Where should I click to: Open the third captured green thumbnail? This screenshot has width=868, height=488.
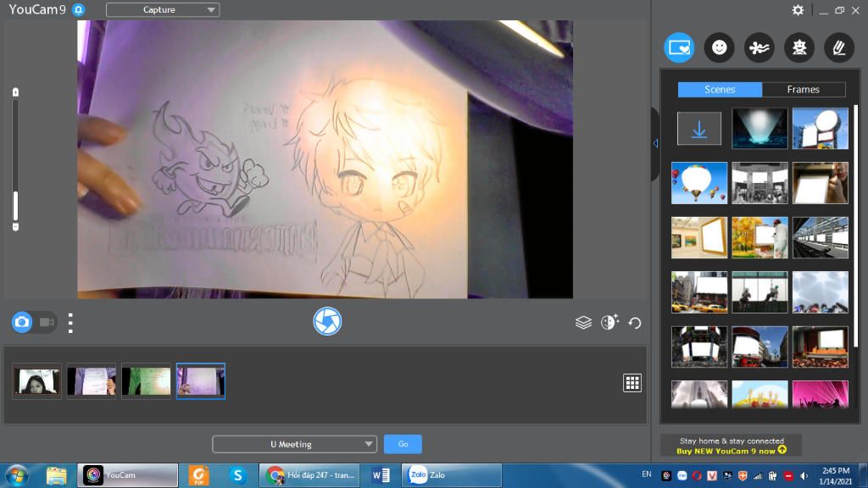point(146,381)
